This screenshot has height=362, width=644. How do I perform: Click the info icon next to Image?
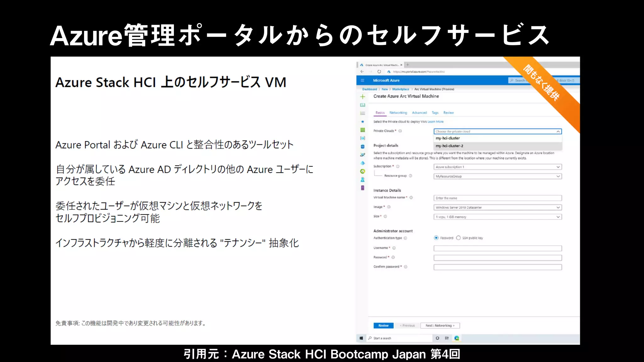389,207
